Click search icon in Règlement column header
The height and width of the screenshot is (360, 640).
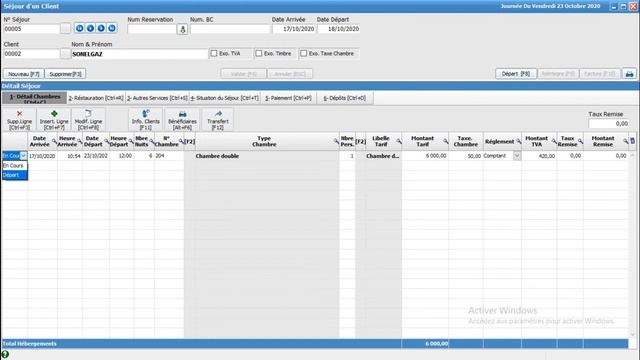518,141
